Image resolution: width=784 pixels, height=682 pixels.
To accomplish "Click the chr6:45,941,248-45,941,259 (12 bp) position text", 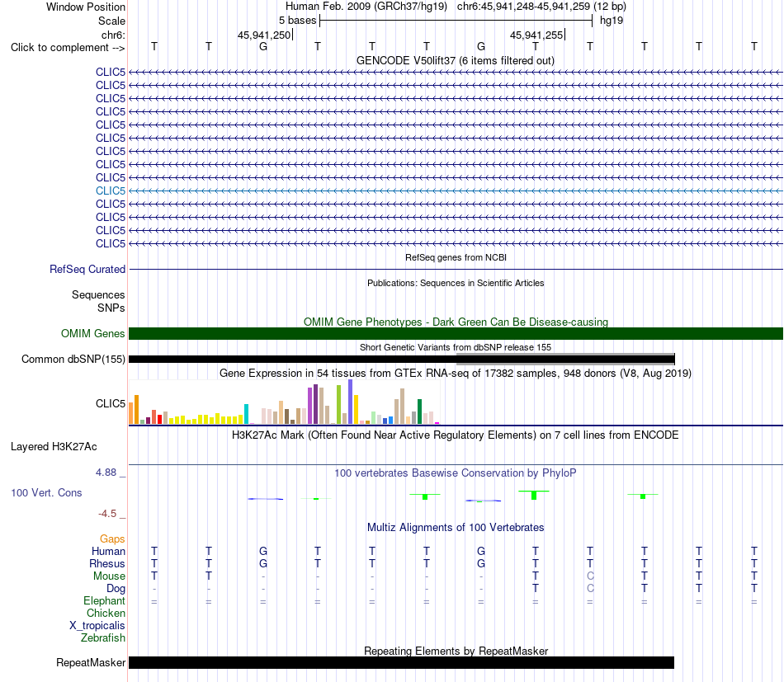I will [x=541, y=7].
